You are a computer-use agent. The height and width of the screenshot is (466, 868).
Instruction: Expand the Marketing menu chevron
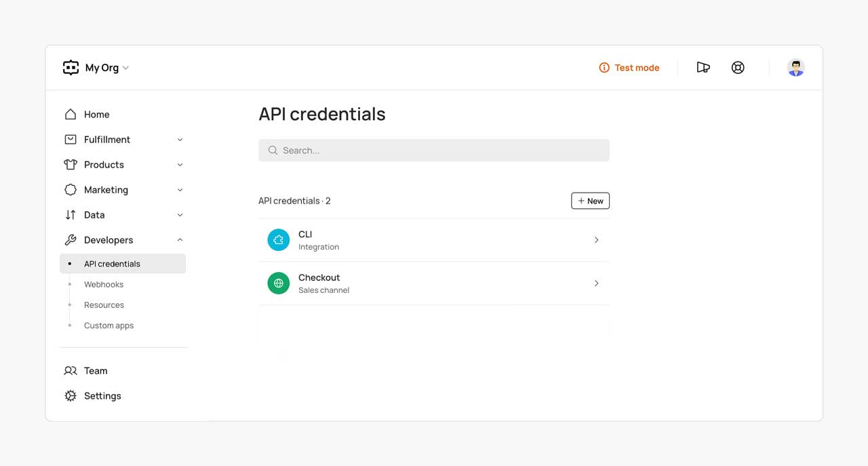(x=180, y=190)
